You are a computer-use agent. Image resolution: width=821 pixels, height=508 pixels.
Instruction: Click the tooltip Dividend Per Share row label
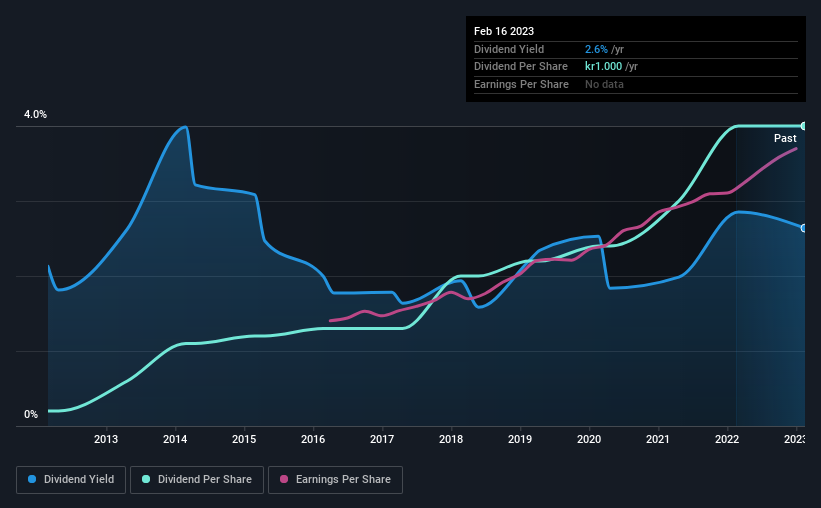(520, 67)
